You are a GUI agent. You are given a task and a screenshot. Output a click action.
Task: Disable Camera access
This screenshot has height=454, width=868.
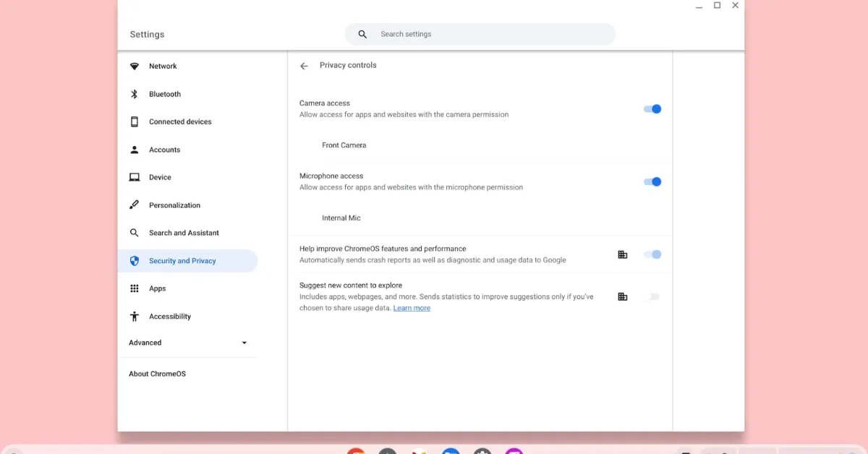tap(652, 108)
